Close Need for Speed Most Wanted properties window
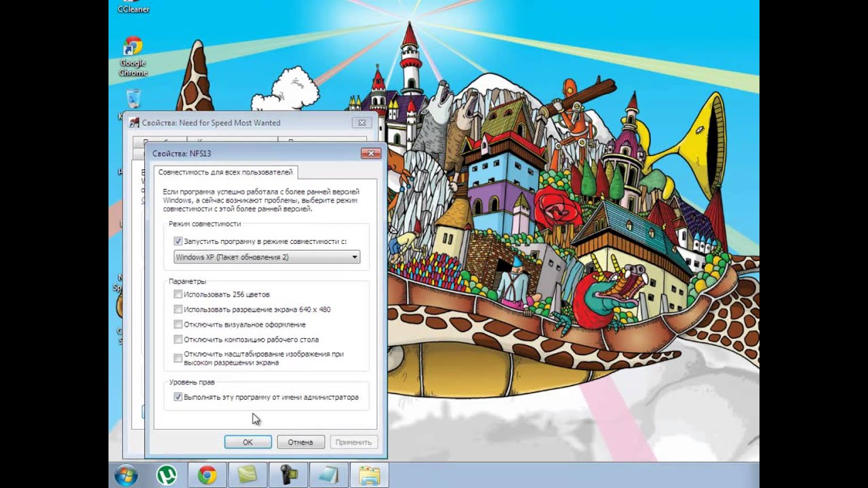The height and width of the screenshot is (488, 868). pos(362,123)
